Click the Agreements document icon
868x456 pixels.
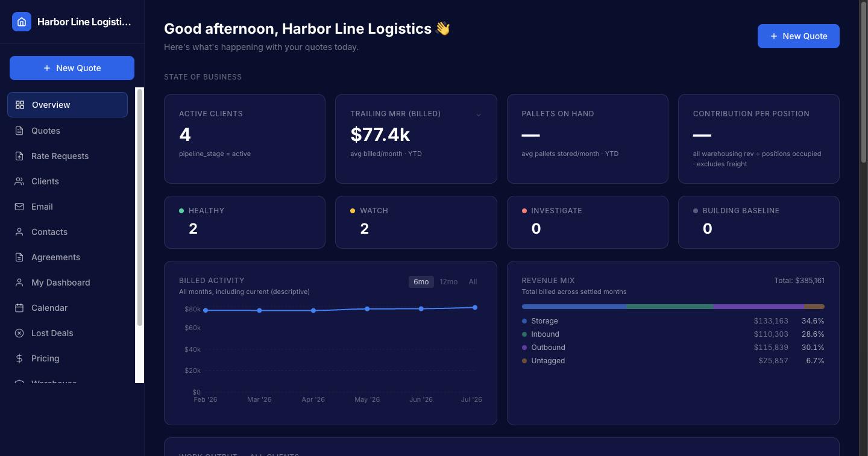point(19,257)
